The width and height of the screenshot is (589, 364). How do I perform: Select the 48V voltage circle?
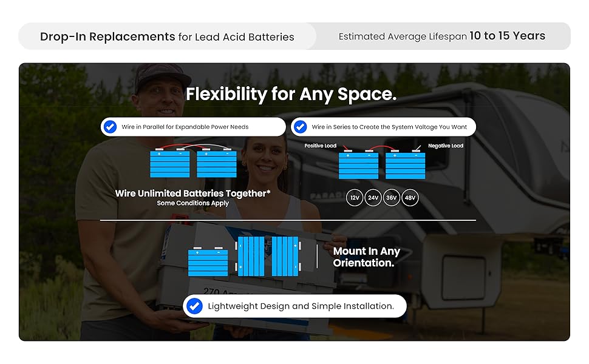point(410,198)
